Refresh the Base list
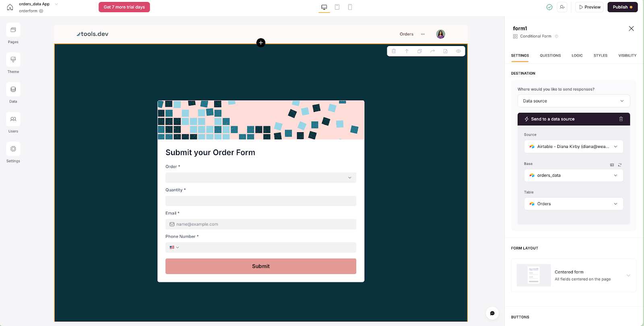644x326 pixels. (620, 165)
